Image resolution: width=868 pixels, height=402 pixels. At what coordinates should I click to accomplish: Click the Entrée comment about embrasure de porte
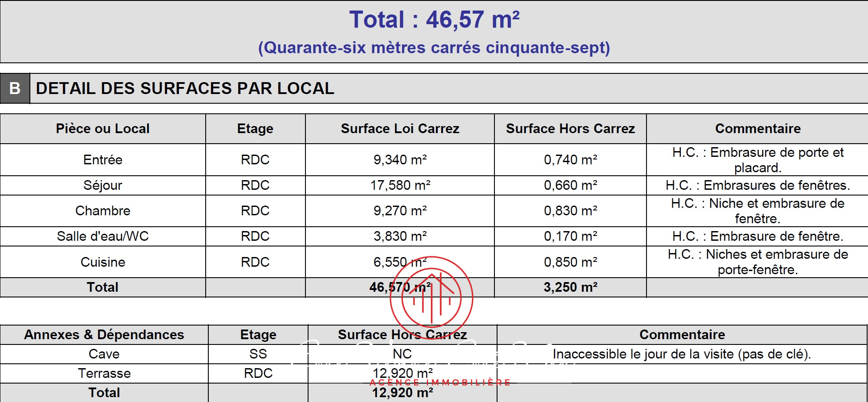tap(757, 160)
